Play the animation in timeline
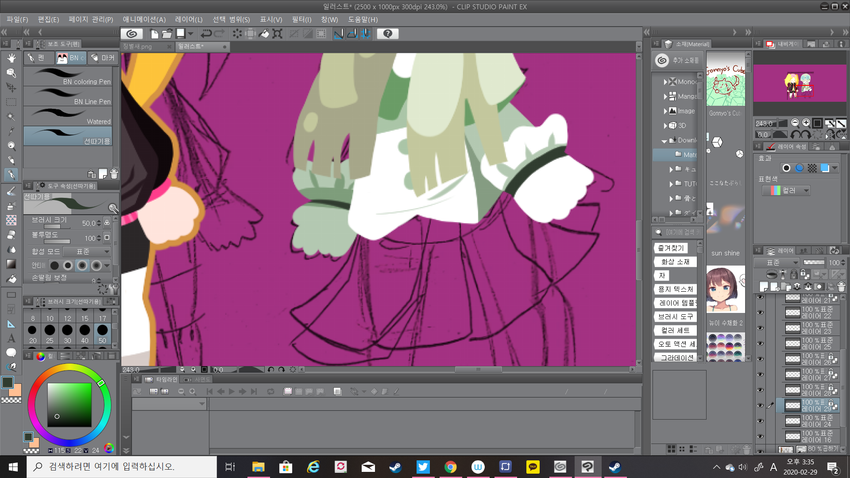The height and width of the screenshot is (478, 850). [231, 391]
